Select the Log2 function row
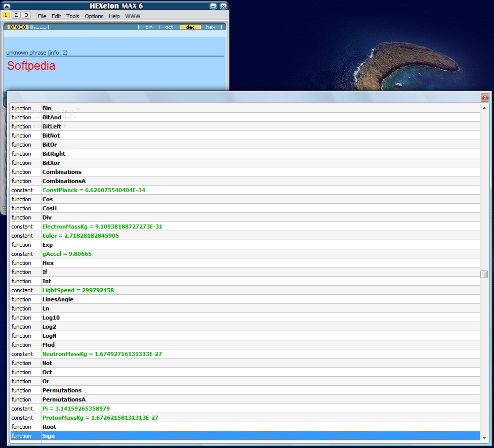 pyautogui.click(x=245, y=327)
